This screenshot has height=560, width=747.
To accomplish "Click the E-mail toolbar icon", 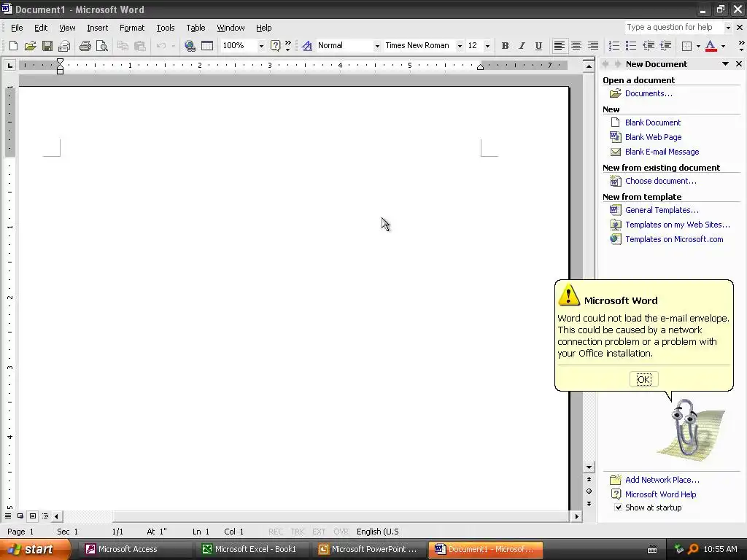I will 64,46.
